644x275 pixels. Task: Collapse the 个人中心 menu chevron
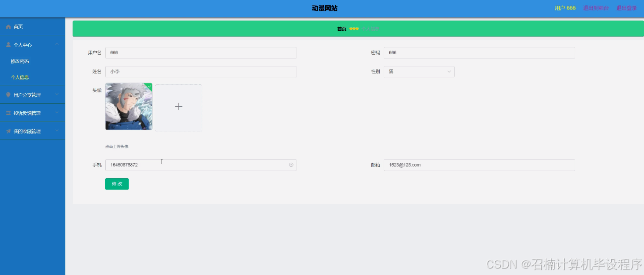[x=57, y=45]
